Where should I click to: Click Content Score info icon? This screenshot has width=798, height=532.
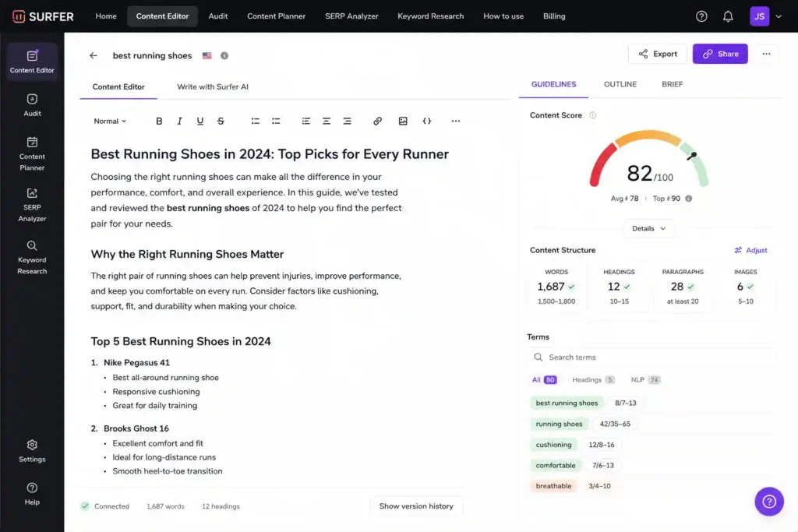click(592, 115)
